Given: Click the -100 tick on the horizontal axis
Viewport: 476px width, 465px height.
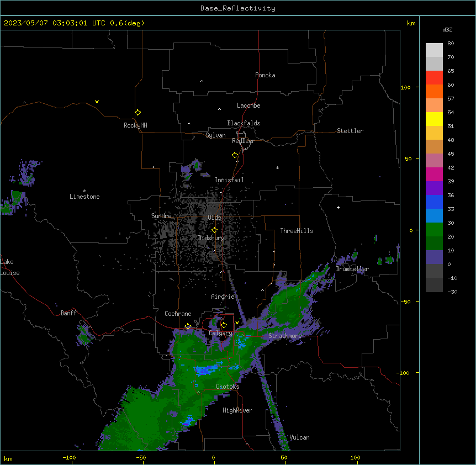Looking at the screenshot, I should coord(69,457).
